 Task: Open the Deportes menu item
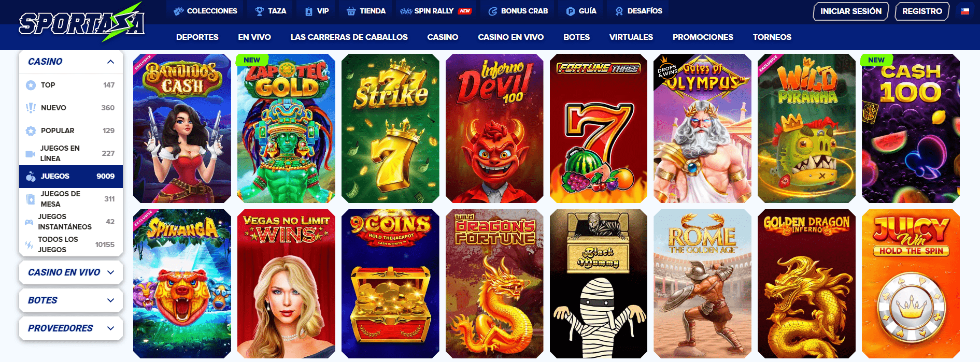[x=197, y=37]
